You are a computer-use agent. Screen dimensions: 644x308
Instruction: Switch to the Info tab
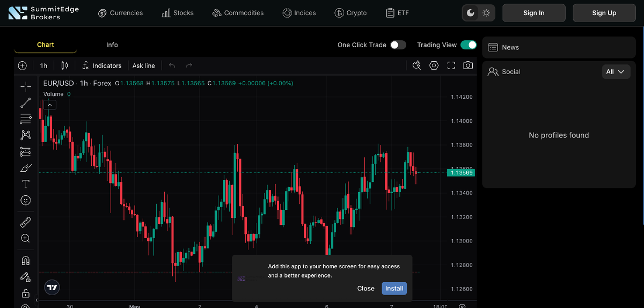[x=112, y=45]
